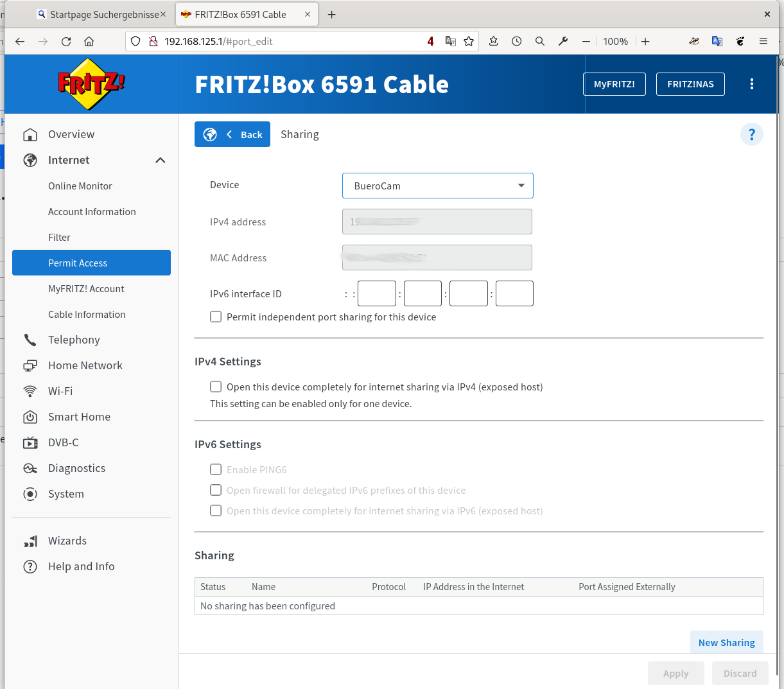Enable Permit independent port sharing for this device
This screenshot has width=784, height=689.
(x=216, y=317)
